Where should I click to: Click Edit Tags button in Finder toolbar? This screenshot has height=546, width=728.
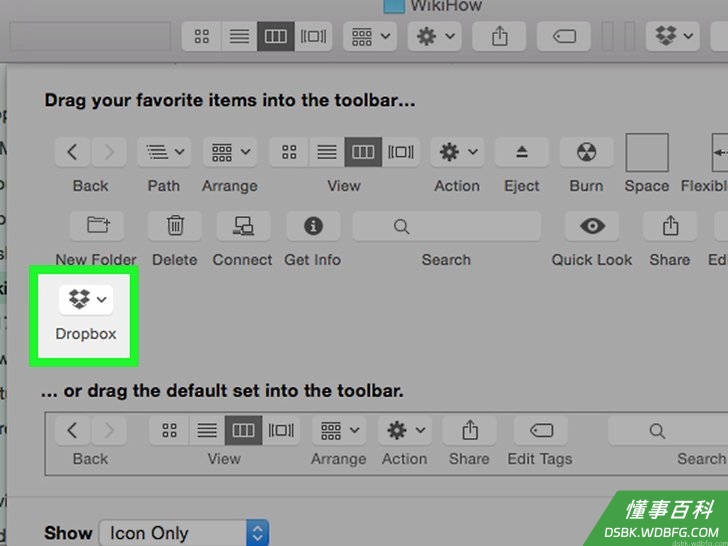tap(564, 36)
